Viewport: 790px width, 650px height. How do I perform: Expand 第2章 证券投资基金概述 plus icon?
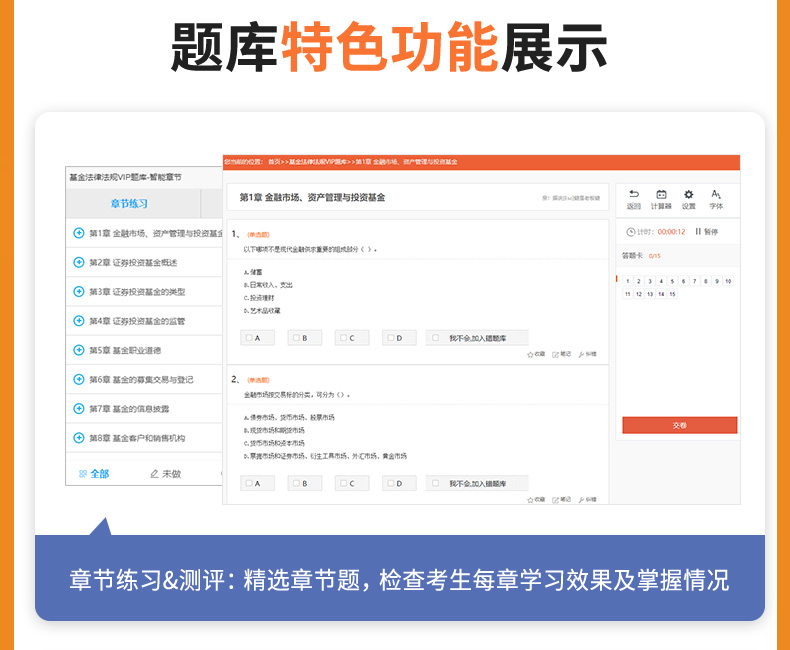coord(79,262)
